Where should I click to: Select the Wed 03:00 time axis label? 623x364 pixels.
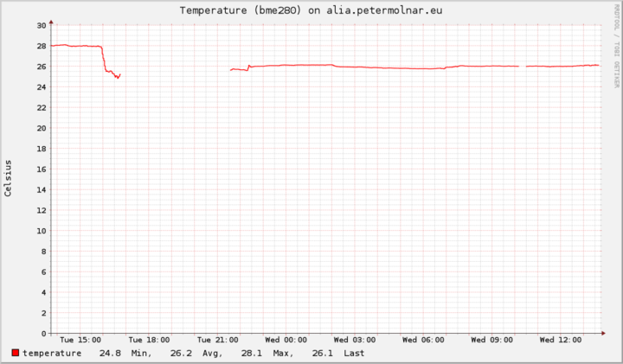pyautogui.click(x=353, y=341)
